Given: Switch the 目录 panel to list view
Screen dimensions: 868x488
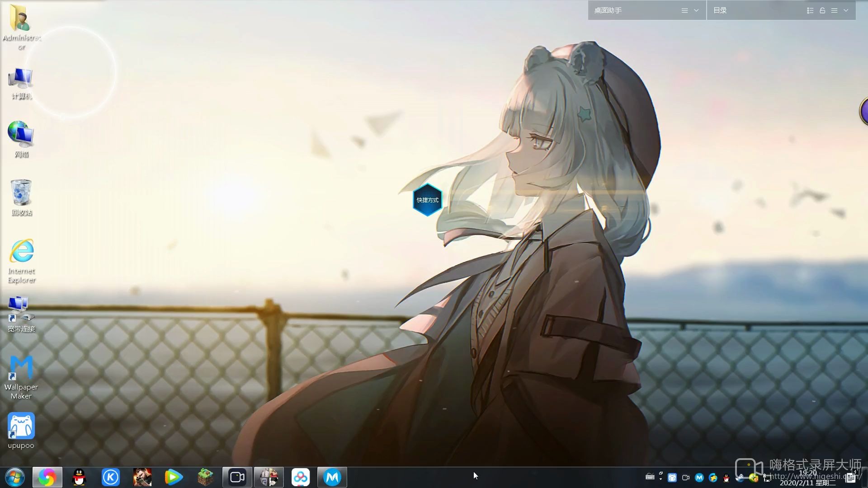Looking at the screenshot, I should [x=810, y=10].
